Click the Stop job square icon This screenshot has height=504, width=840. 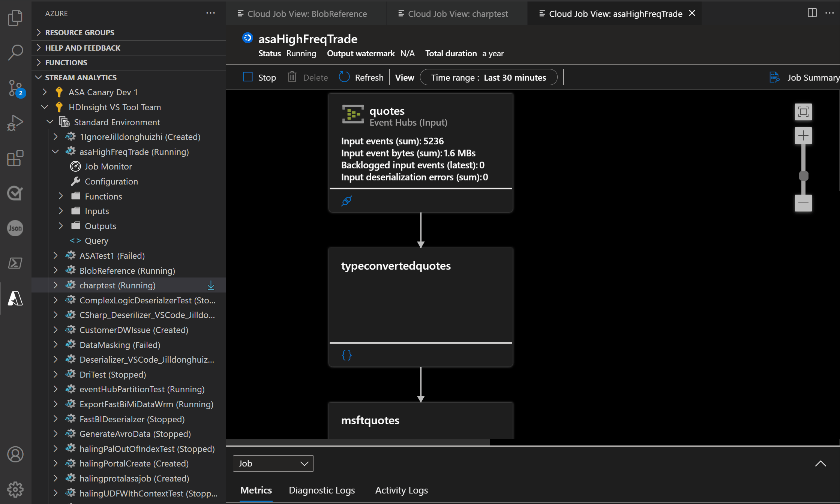click(248, 77)
